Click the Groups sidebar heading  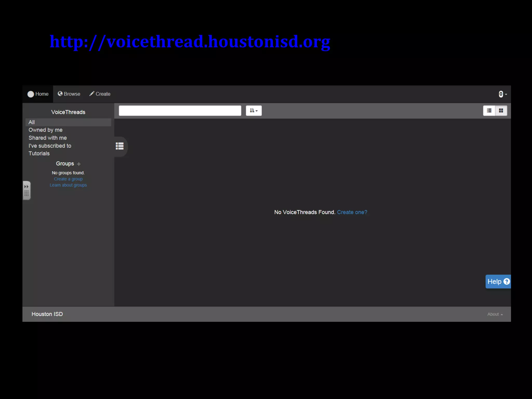pos(65,164)
